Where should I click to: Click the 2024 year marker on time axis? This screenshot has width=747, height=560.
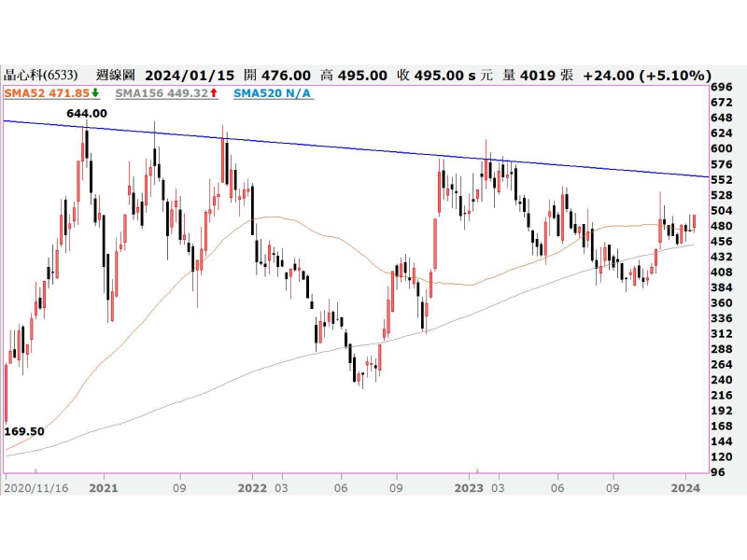(686, 487)
